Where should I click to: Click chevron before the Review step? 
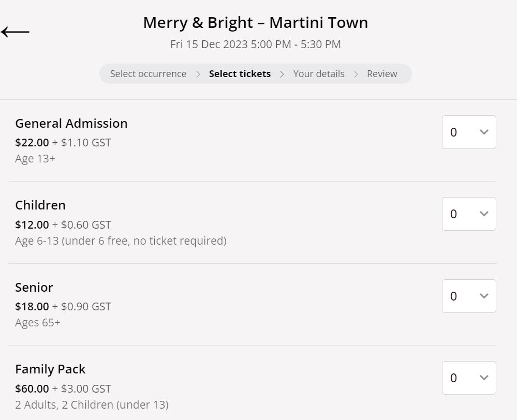356,74
